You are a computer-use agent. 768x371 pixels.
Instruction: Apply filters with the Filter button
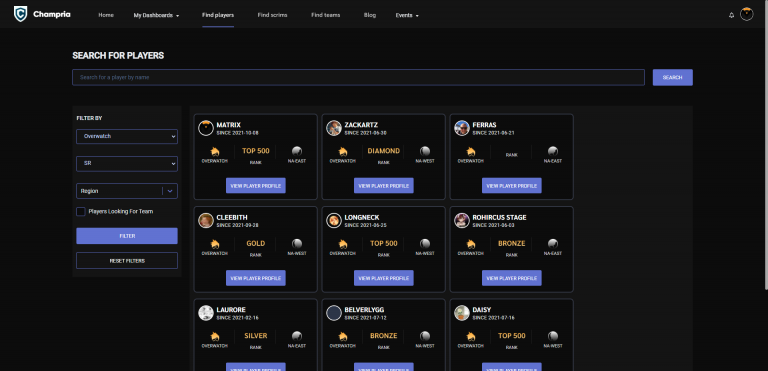(127, 236)
